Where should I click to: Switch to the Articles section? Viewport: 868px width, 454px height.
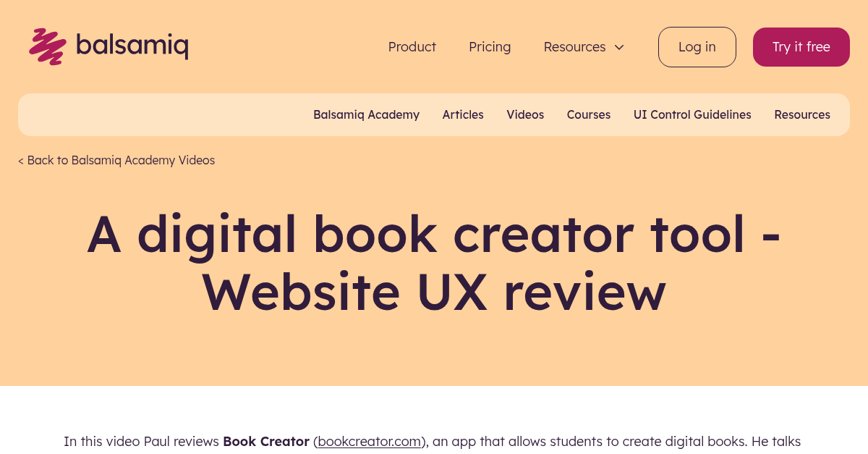coord(463,114)
